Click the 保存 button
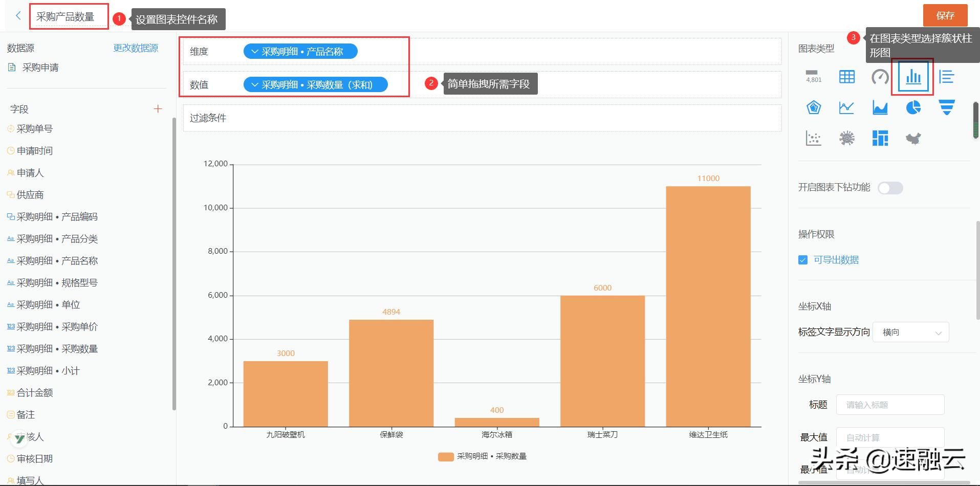Image resolution: width=980 pixels, height=486 pixels. point(945,15)
